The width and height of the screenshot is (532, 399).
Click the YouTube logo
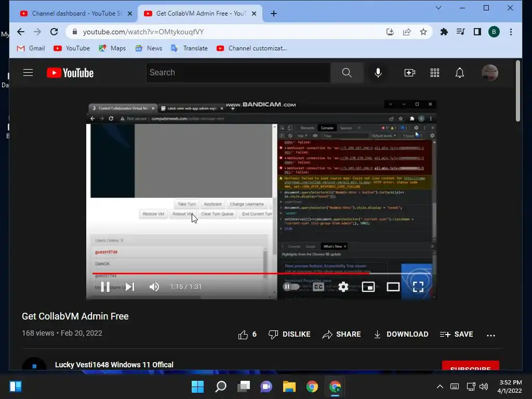(70, 73)
